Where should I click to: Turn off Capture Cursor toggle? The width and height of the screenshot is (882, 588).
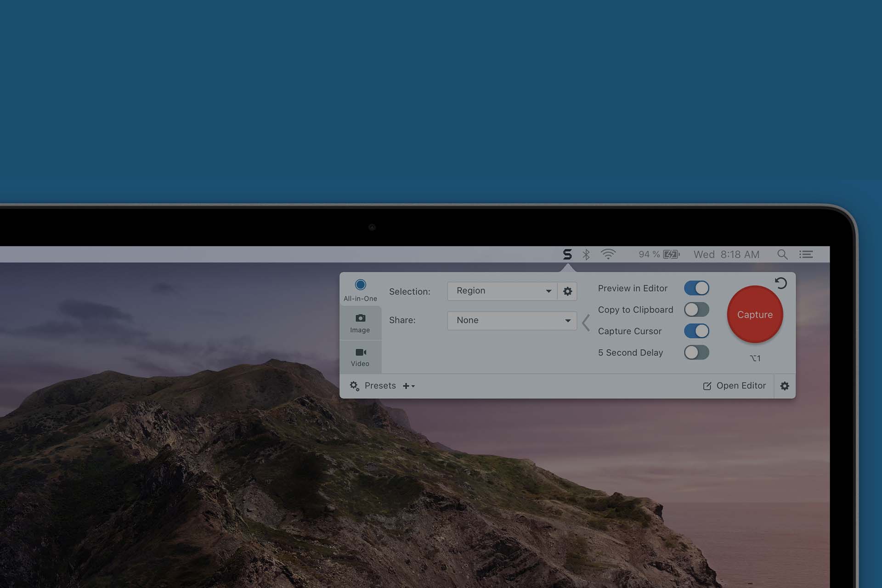(x=696, y=331)
